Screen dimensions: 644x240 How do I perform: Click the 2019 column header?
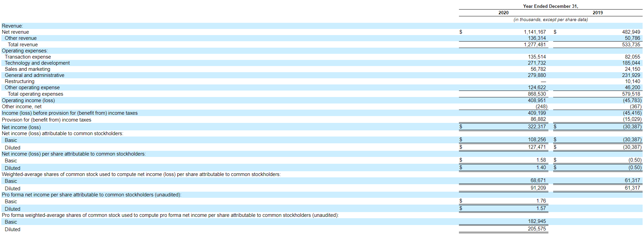click(597, 13)
